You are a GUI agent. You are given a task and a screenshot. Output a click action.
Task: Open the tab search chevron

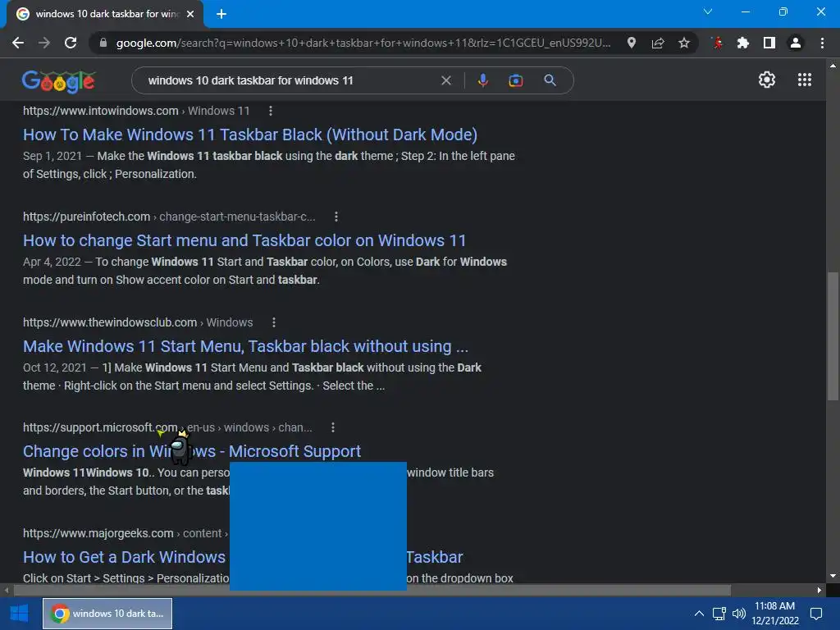(x=708, y=11)
